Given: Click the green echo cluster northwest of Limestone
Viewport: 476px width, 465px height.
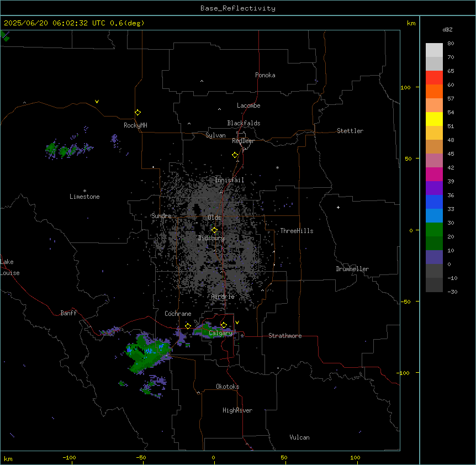Looking at the screenshot, I should click(68, 149).
